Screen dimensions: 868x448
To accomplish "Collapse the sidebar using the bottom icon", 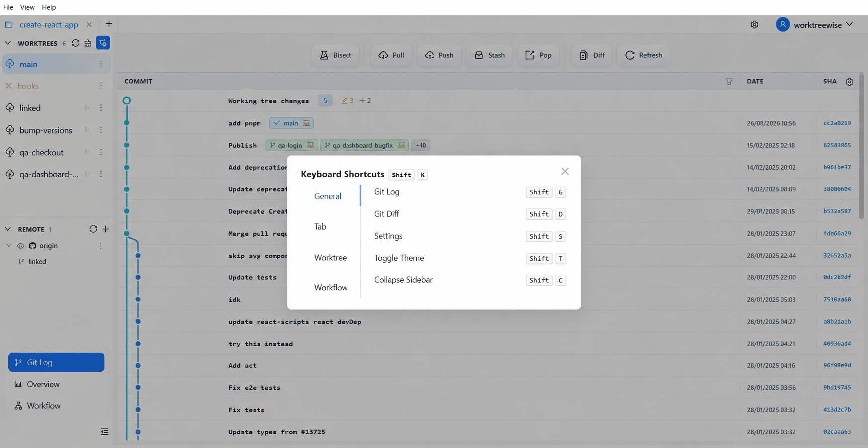I will tap(105, 432).
